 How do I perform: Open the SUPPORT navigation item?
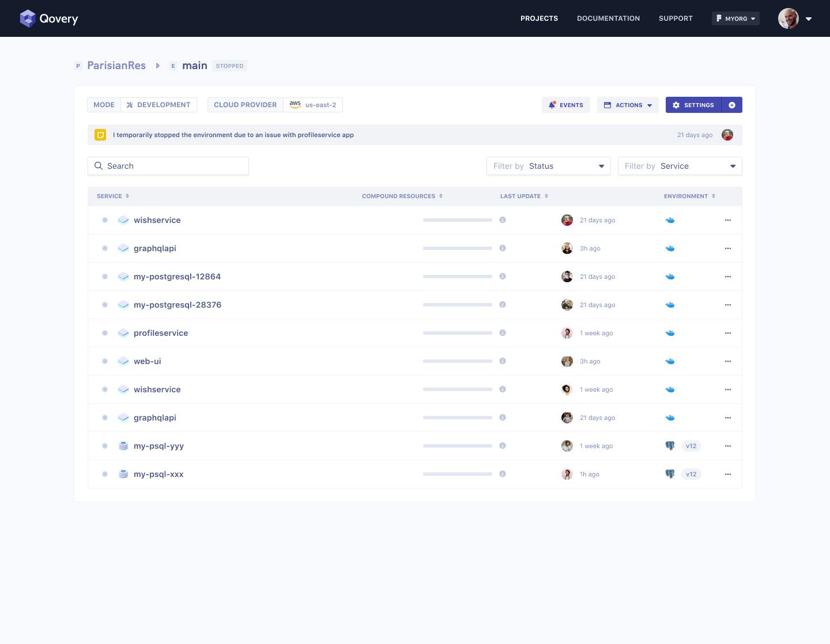(676, 18)
